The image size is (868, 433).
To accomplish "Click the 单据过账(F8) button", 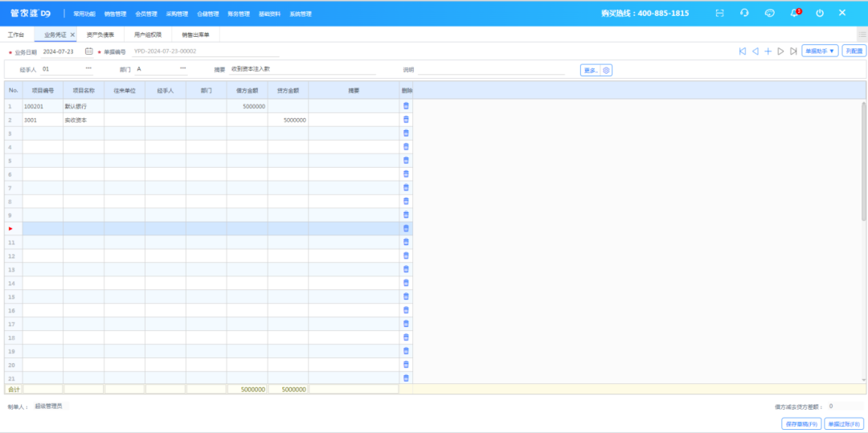I will click(x=845, y=423).
